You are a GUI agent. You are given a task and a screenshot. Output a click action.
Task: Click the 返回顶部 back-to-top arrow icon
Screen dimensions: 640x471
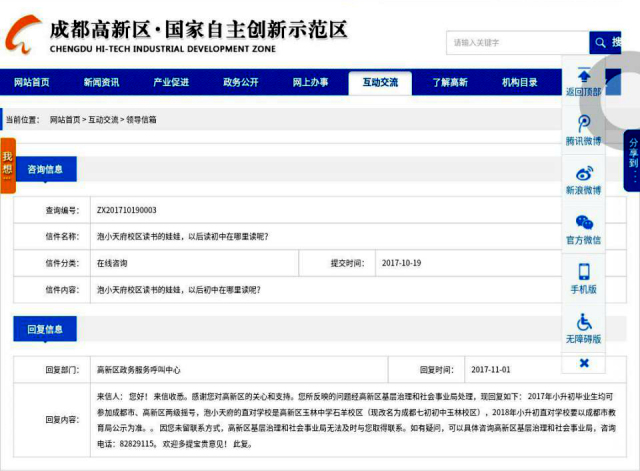point(584,74)
